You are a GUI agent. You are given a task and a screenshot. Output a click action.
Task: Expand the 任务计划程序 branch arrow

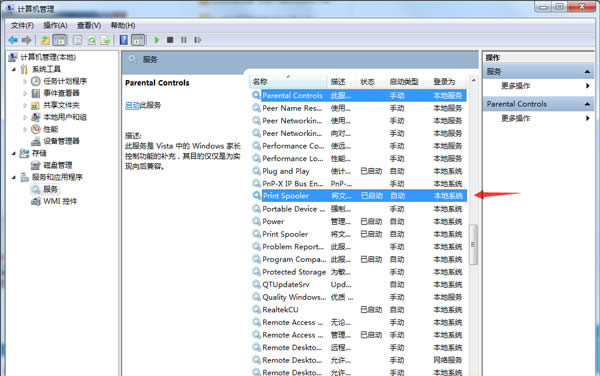(x=25, y=81)
